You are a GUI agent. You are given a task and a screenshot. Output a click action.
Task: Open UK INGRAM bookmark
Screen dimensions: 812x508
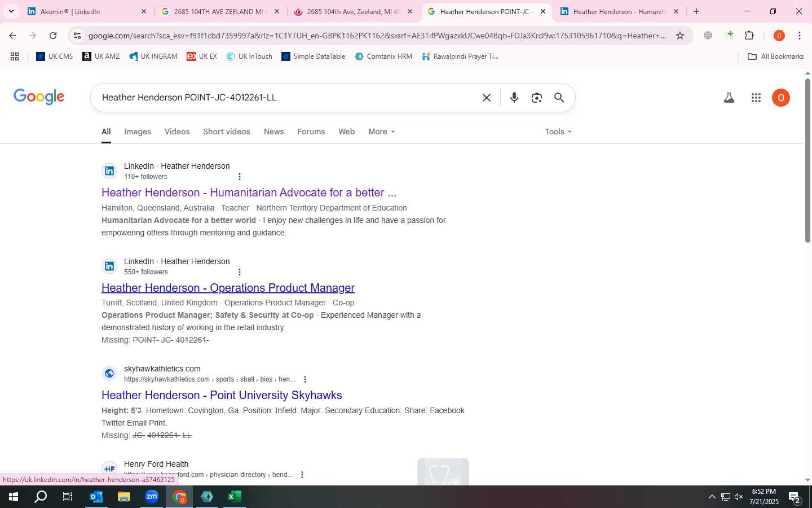(x=153, y=56)
